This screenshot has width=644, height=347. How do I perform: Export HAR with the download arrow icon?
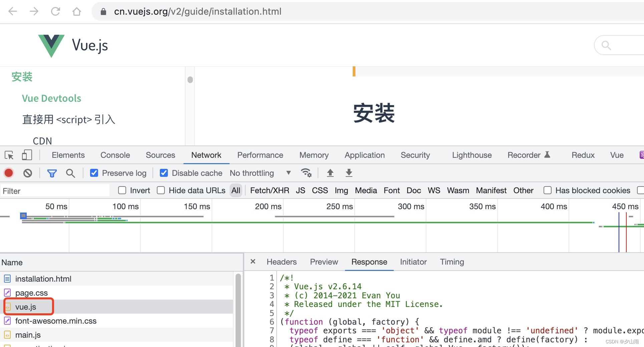[x=349, y=173]
